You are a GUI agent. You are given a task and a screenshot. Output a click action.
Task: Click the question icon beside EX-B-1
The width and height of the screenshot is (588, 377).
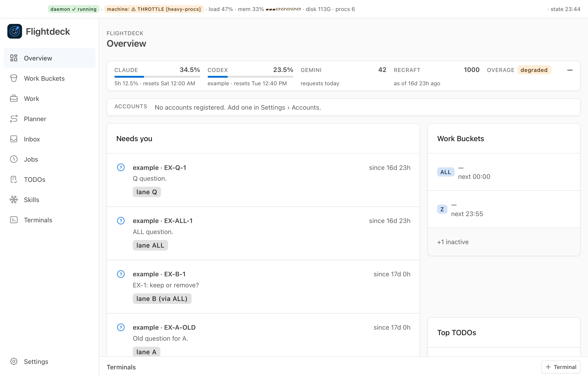coord(121,274)
